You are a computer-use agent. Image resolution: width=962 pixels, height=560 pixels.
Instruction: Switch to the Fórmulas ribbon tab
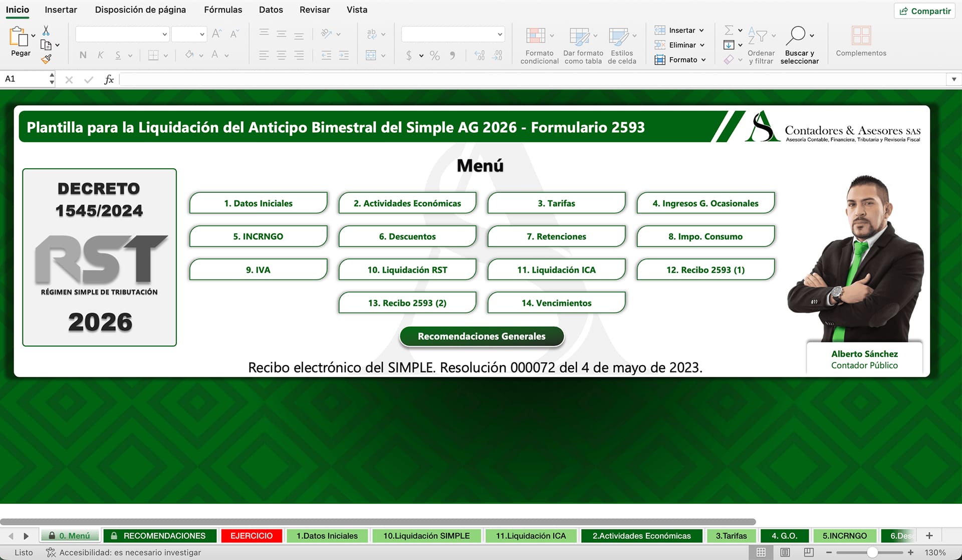pos(222,10)
